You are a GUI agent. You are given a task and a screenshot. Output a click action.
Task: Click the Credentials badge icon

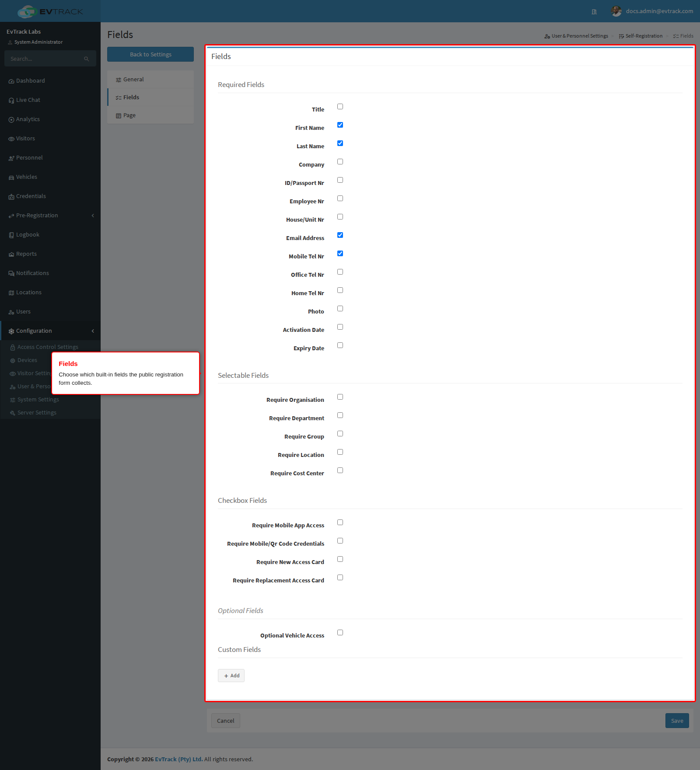pos(11,197)
